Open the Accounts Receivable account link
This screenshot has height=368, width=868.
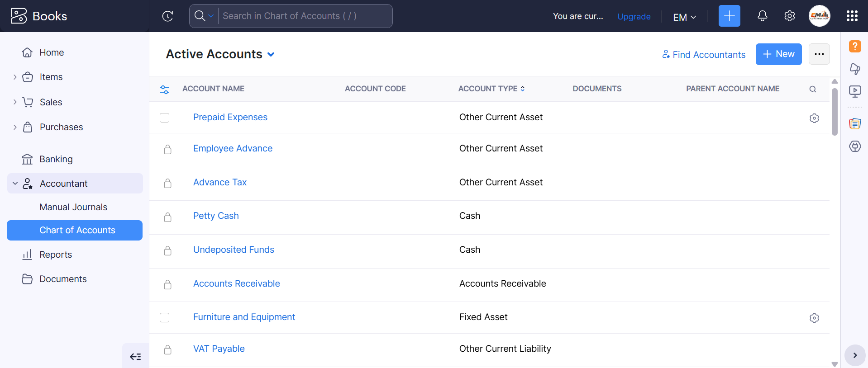(x=237, y=283)
